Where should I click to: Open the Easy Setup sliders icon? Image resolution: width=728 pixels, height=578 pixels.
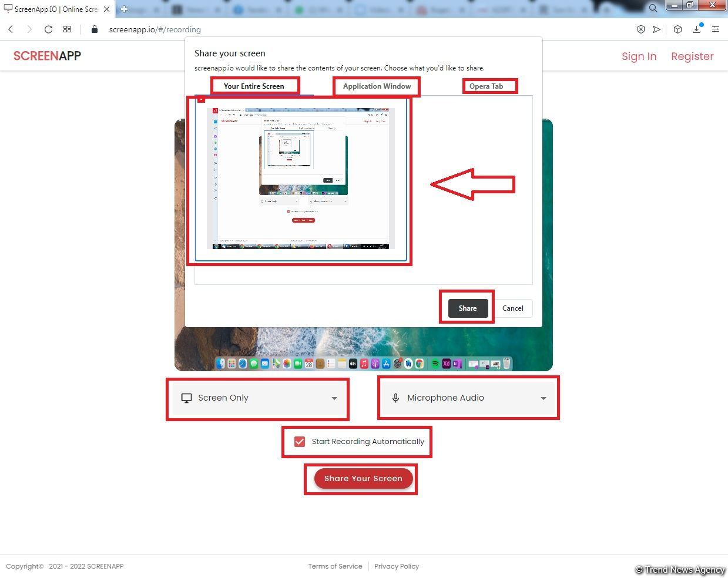pyautogui.click(x=716, y=29)
